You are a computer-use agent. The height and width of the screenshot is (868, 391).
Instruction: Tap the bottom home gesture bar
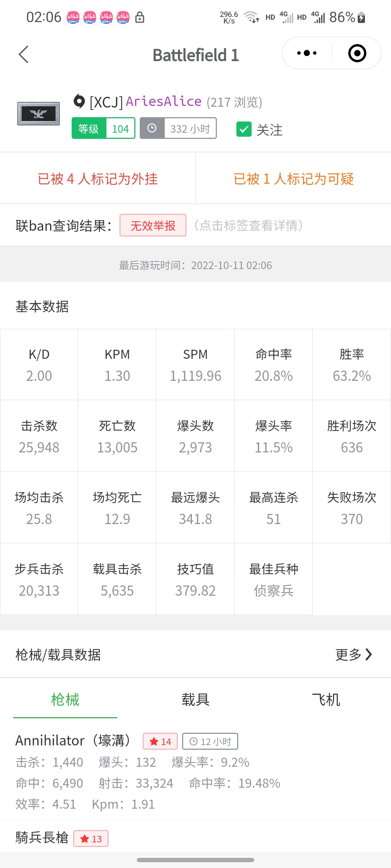tap(195, 860)
